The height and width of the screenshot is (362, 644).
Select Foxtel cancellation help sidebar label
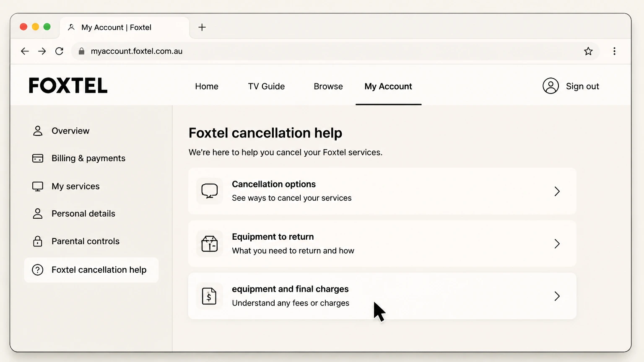point(99,270)
